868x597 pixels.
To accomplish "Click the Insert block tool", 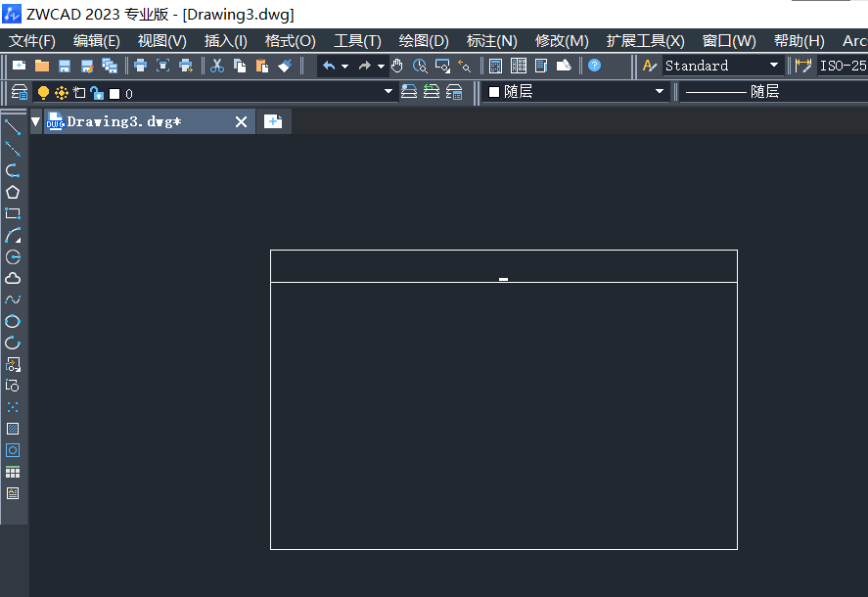I will point(13,364).
